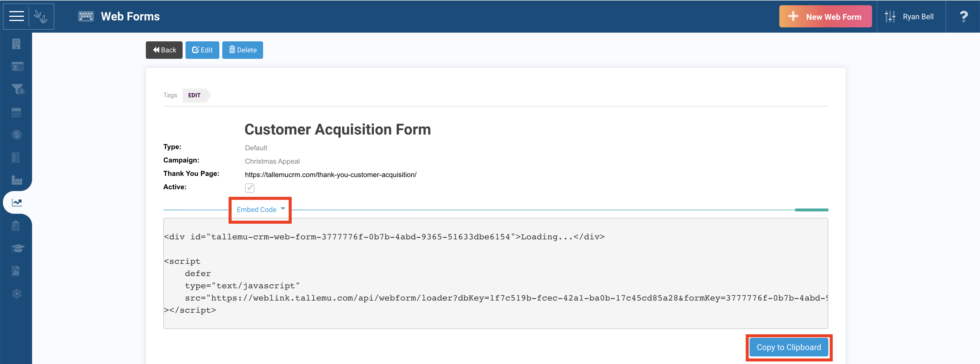Open the gear settings sidebar icon

coord(16,294)
